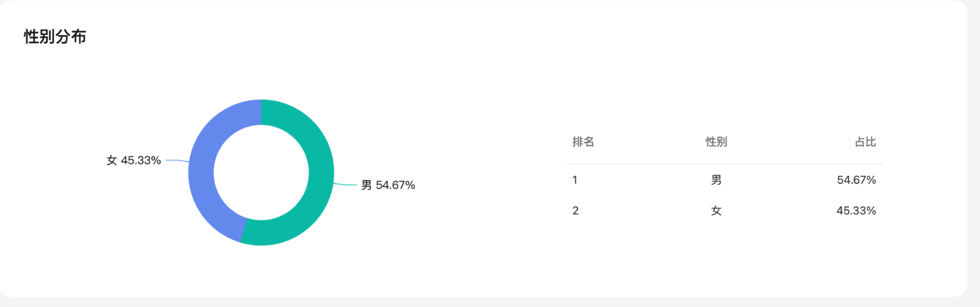The height and width of the screenshot is (307, 980).
Task: Select rank 2 cell in the table
Action: pos(576,211)
